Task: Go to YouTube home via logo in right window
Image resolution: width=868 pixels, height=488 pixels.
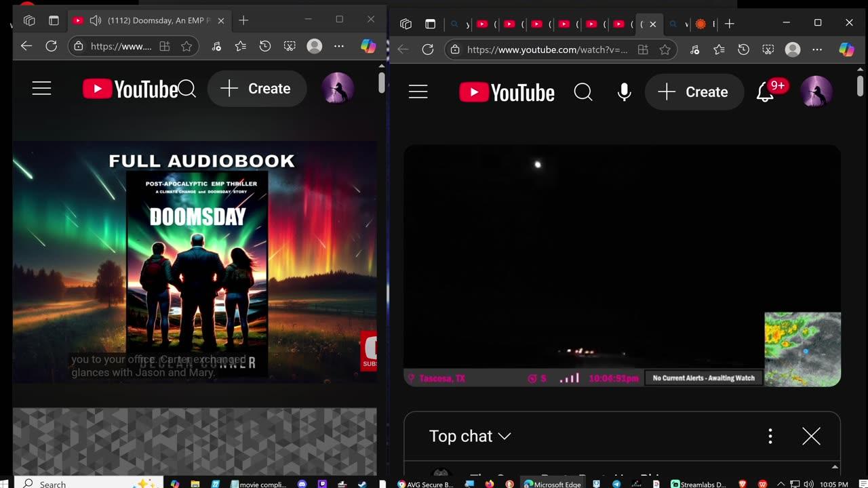Action: 507,92
